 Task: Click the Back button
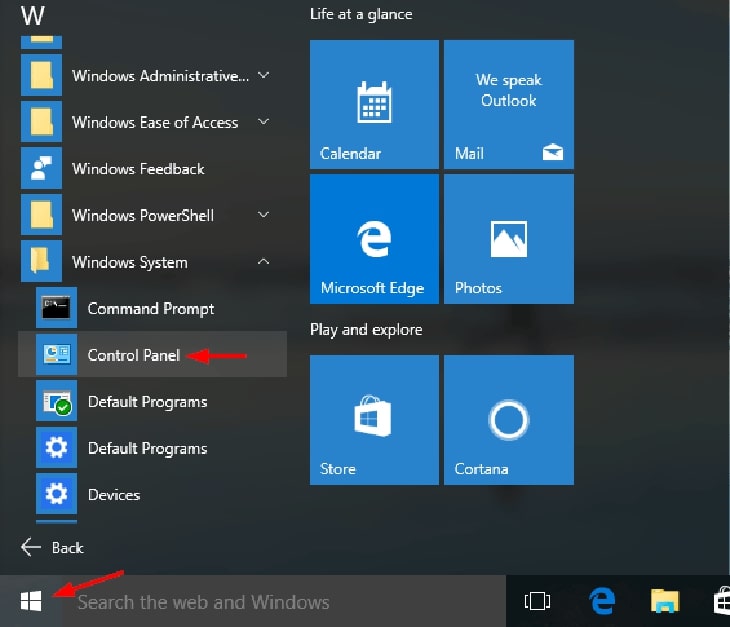(x=53, y=547)
